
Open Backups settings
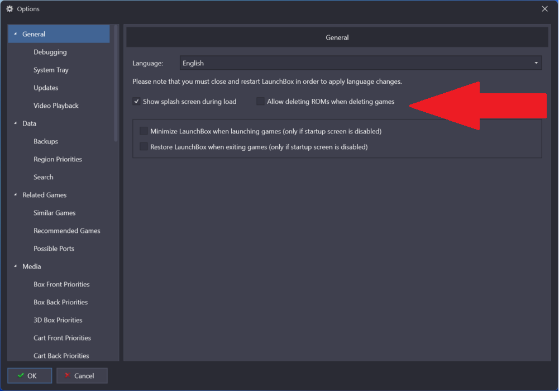coord(46,141)
